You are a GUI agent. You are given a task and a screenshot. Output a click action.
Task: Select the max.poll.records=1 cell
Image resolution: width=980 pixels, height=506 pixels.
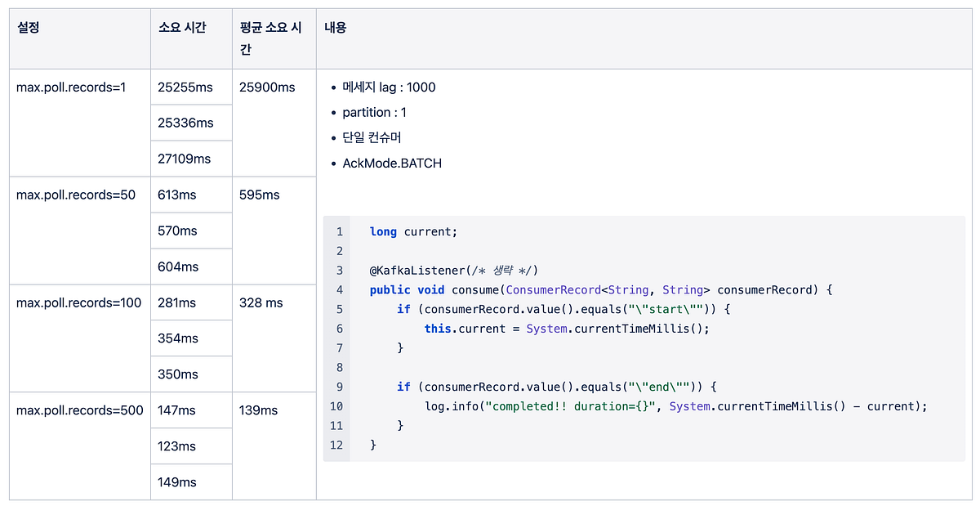pyautogui.click(x=80, y=123)
